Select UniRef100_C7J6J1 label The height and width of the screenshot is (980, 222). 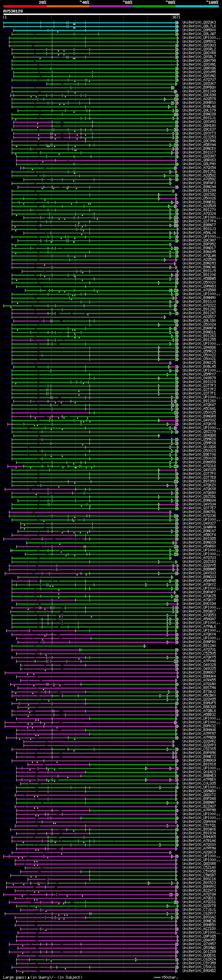click(199, 910)
